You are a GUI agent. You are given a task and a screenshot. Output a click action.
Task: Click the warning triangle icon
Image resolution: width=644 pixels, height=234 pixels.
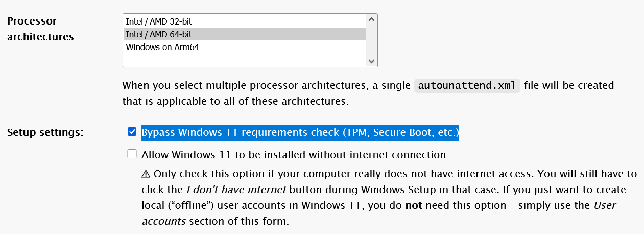pos(146,174)
